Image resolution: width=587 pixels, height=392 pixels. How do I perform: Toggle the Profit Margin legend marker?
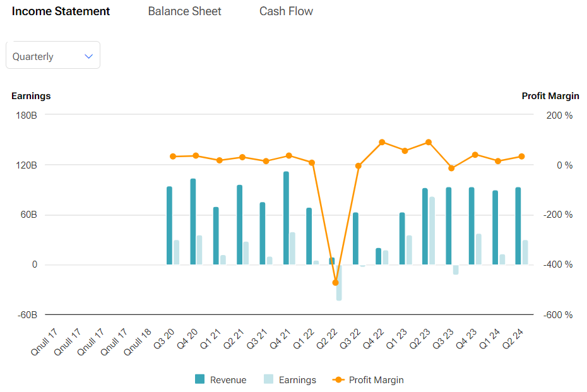(x=338, y=379)
